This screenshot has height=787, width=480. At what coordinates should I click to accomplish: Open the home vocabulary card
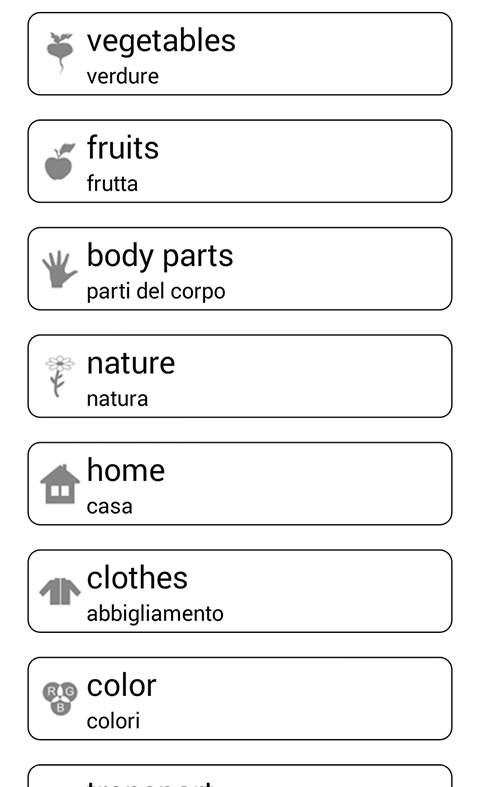coord(240,483)
